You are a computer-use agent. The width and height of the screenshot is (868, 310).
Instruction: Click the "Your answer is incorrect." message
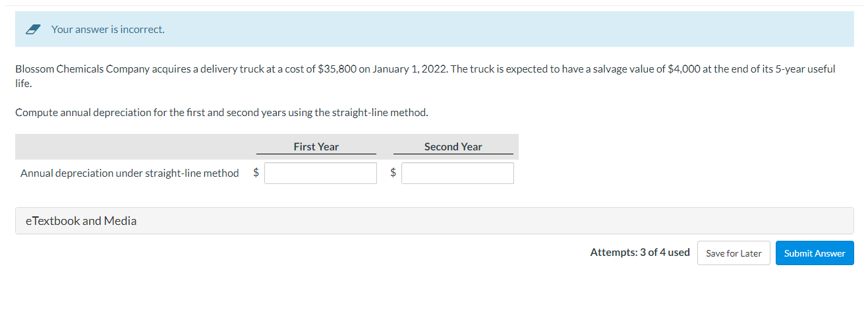tap(108, 30)
